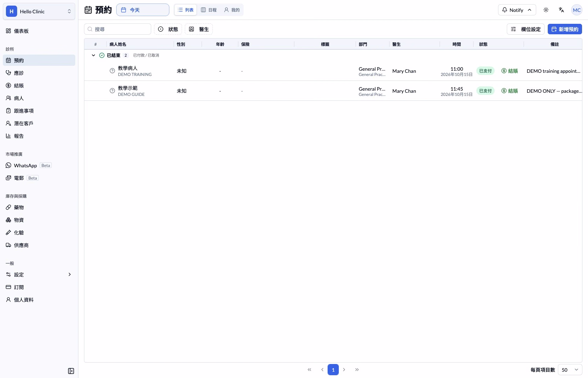
Task: Open 醫生 doctor filter
Action: (199, 29)
